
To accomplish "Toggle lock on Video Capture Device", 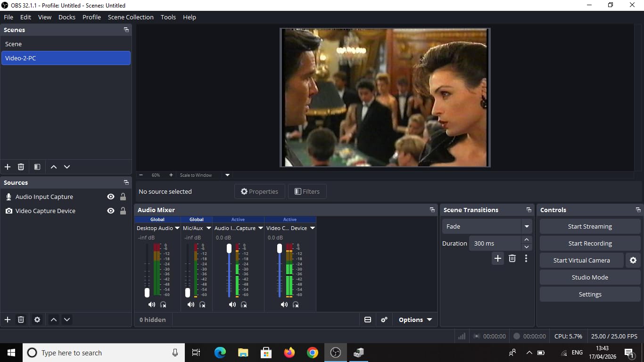I will tap(123, 211).
